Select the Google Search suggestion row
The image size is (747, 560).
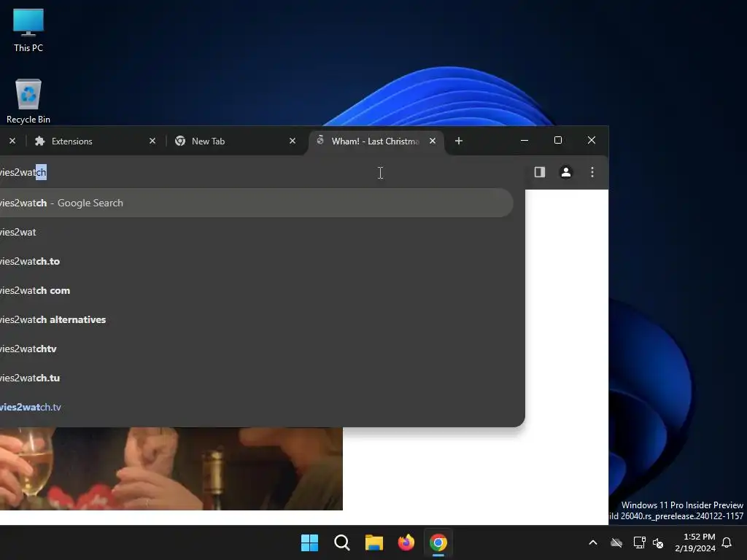(x=256, y=203)
